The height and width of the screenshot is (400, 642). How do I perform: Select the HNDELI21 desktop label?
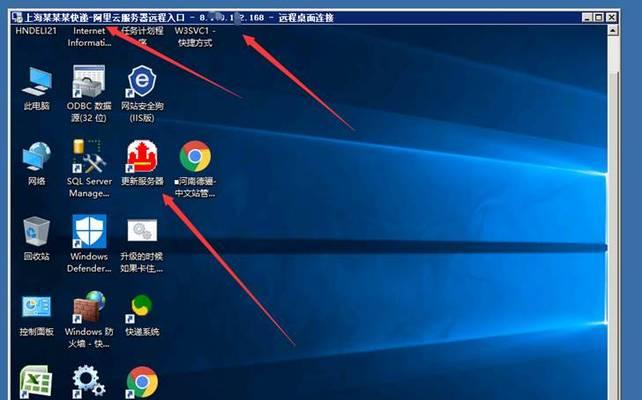36,31
